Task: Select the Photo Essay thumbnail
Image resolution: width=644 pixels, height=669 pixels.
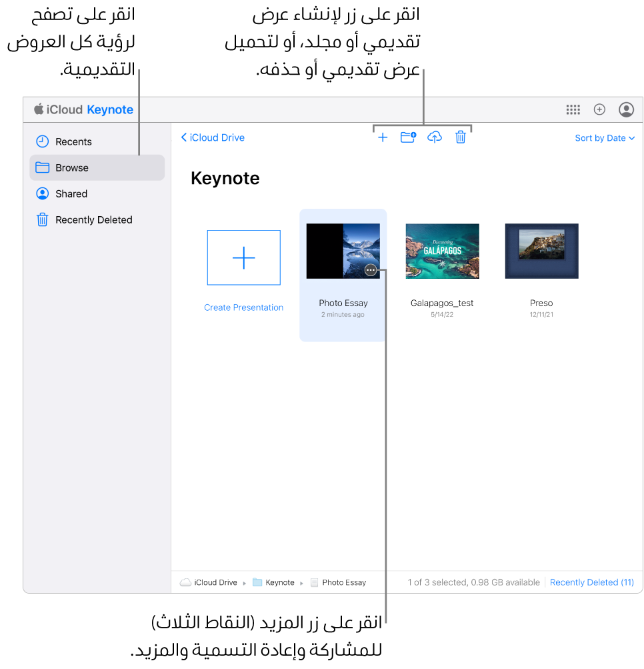Action: [x=343, y=251]
